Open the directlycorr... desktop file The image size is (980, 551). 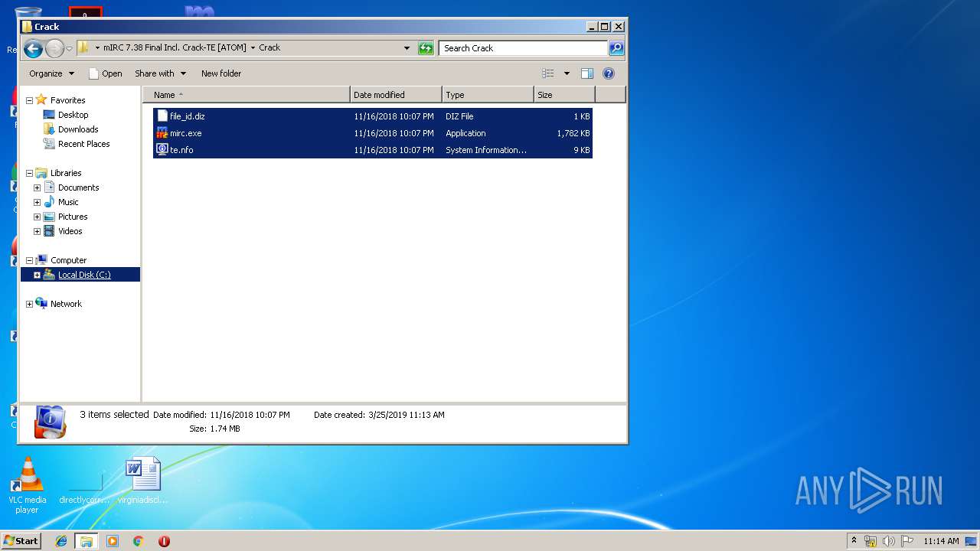pos(85,481)
